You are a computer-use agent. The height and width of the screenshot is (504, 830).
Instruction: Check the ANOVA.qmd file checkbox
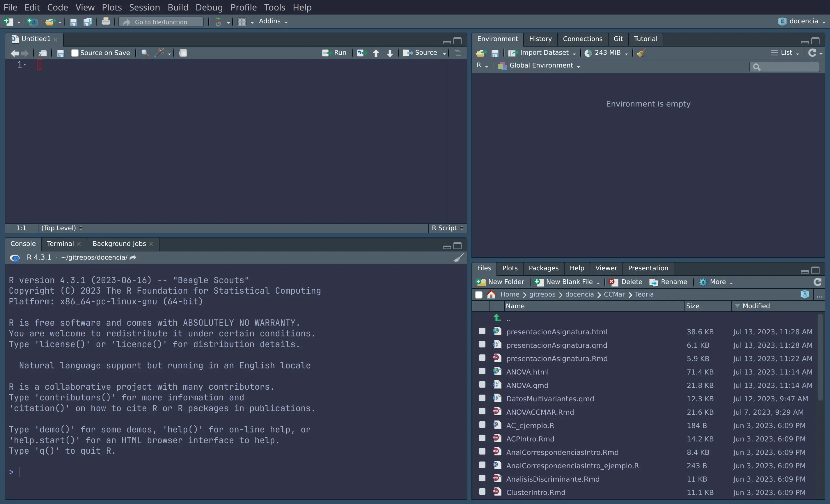click(x=482, y=385)
